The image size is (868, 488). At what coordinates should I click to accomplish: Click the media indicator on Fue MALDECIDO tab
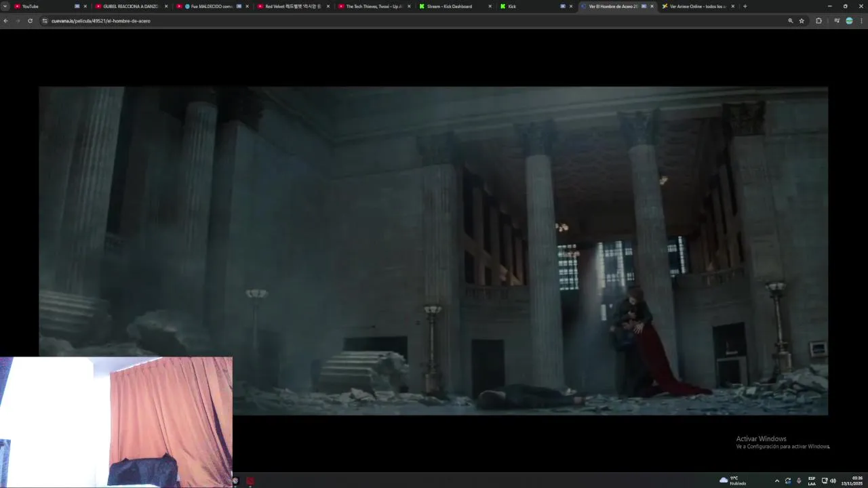pyautogui.click(x=239, y=6)
